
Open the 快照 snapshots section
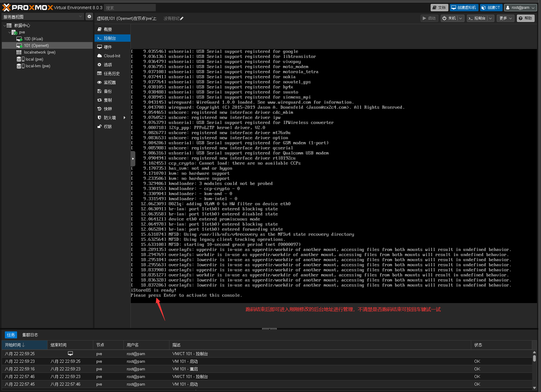coord(108,109)
